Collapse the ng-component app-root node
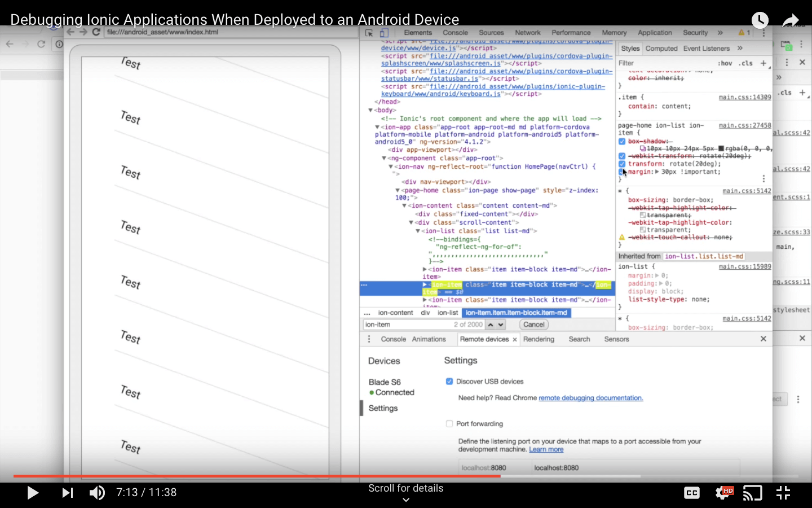The width and height of the screenshot is (812, 508). tap(384, 159)
